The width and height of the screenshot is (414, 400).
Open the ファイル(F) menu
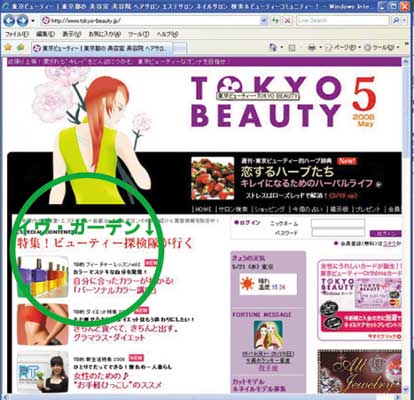(x=17, y=34)
